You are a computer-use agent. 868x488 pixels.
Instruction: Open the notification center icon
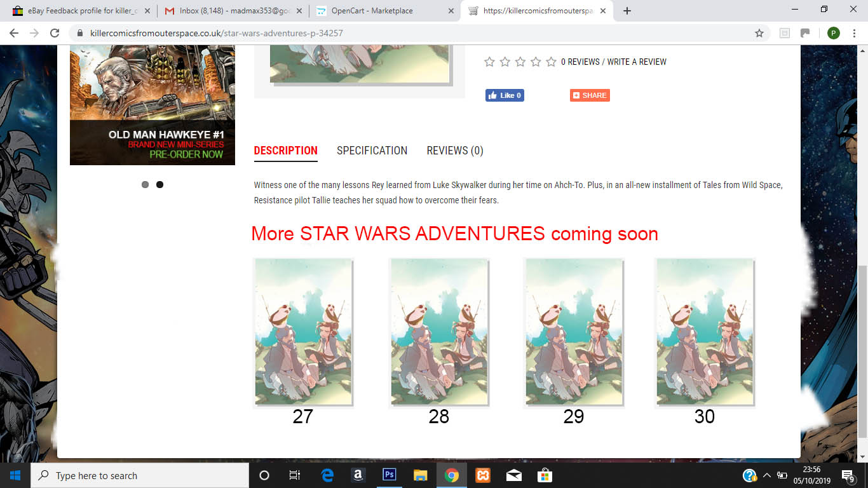[x=848, y=475]
